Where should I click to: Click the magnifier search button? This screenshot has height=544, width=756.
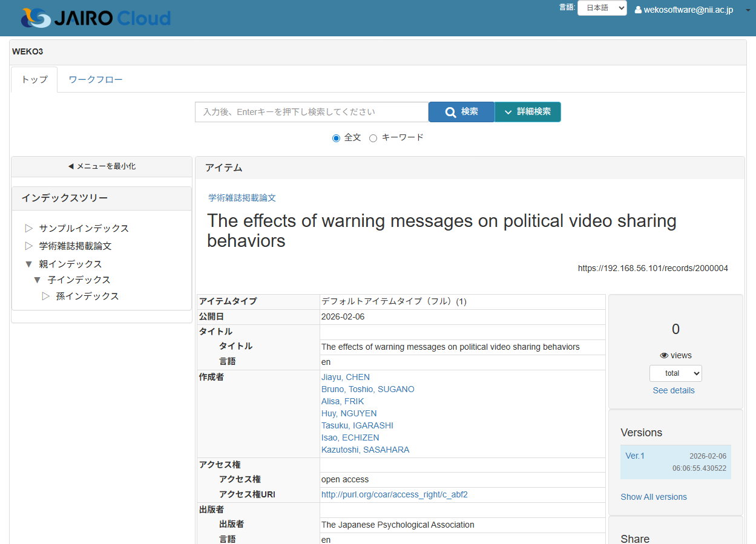click(x=461, y=112)
